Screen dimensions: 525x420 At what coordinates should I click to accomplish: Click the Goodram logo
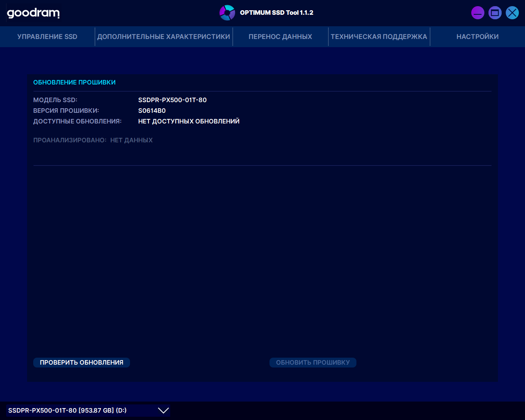tap(33, 13)
